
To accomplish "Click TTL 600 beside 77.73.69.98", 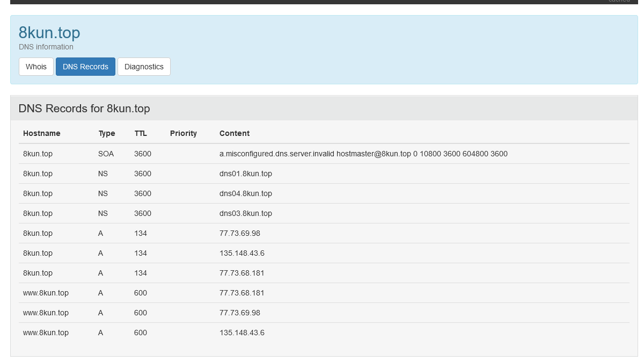I will coord(141,313).
